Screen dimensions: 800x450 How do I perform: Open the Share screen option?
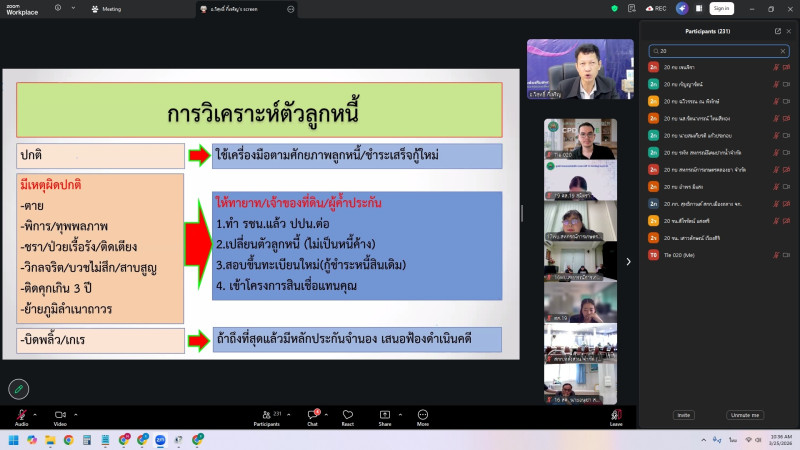(x=385, y=414)
